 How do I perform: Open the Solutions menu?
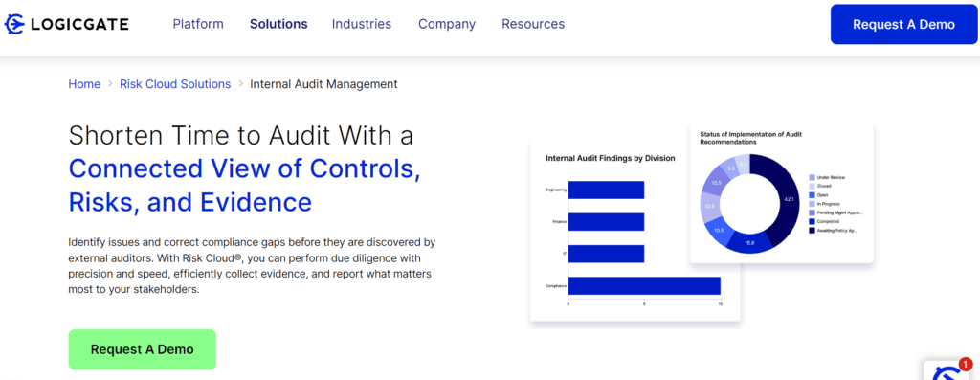click(x=278, y=24)
